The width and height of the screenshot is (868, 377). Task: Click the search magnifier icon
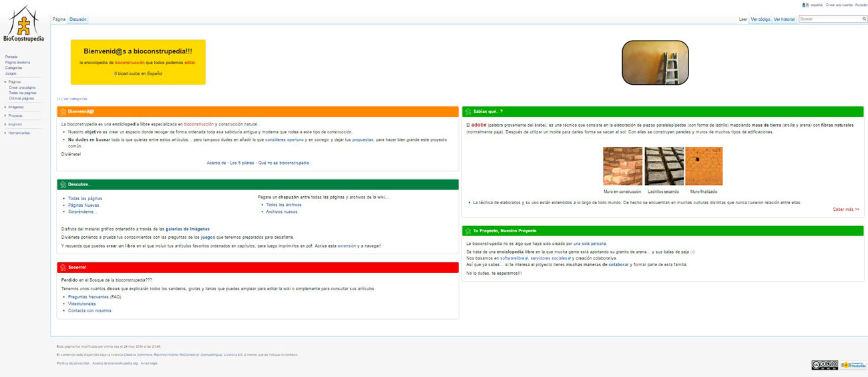pos(864,19)
